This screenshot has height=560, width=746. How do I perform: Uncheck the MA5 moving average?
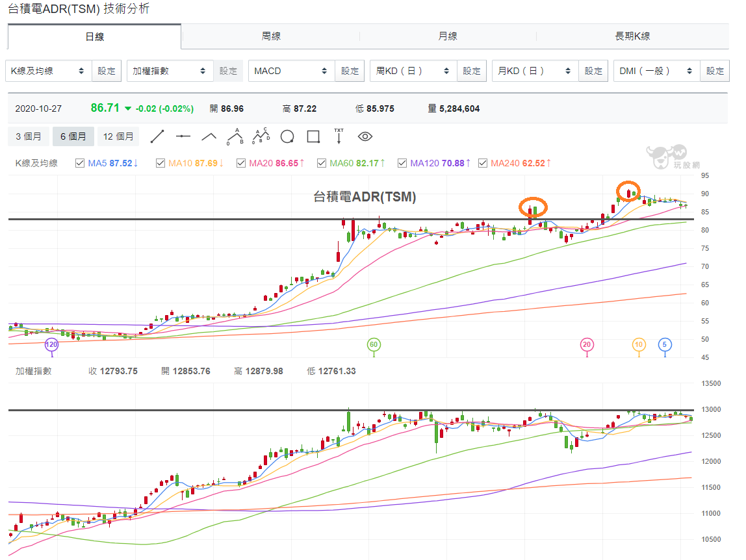[x=79, y=163]
